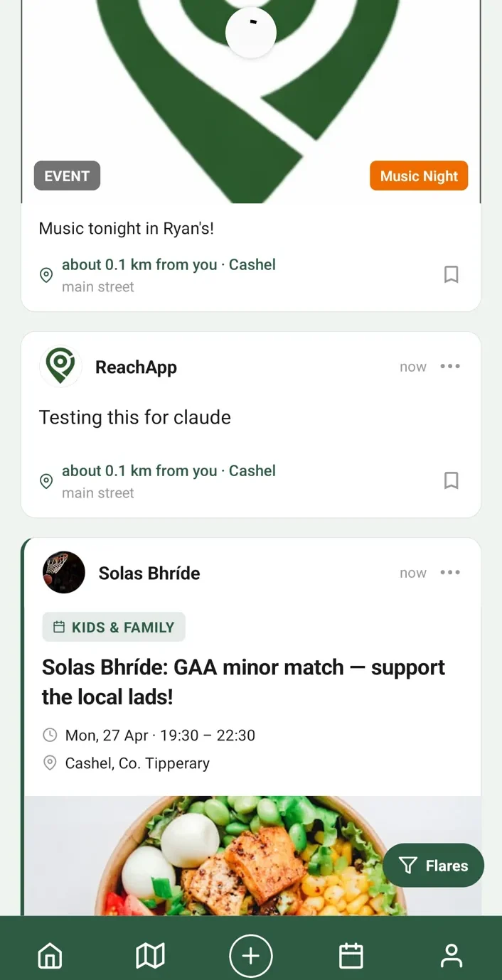The image size is (502, 980).
Task: Open the Map view icon
Action: click(x=150, y=955)
